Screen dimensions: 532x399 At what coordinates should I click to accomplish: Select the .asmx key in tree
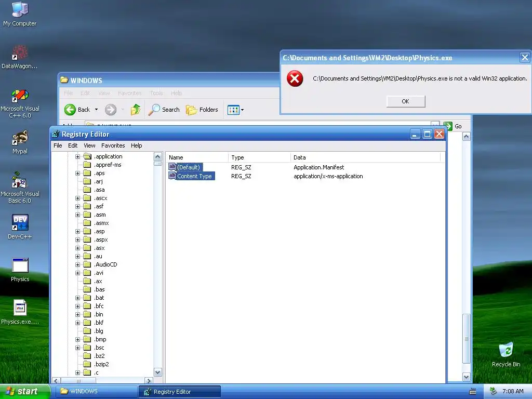[x=101, y=223]
